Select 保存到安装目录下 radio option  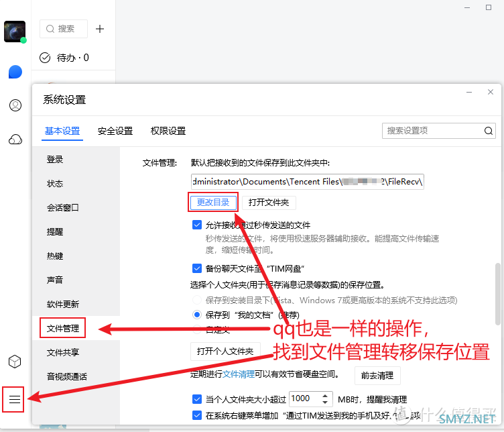point(197,300)
